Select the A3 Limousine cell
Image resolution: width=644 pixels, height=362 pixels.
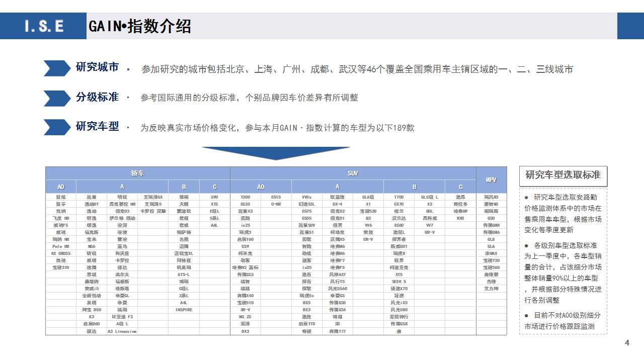[122, 331]
